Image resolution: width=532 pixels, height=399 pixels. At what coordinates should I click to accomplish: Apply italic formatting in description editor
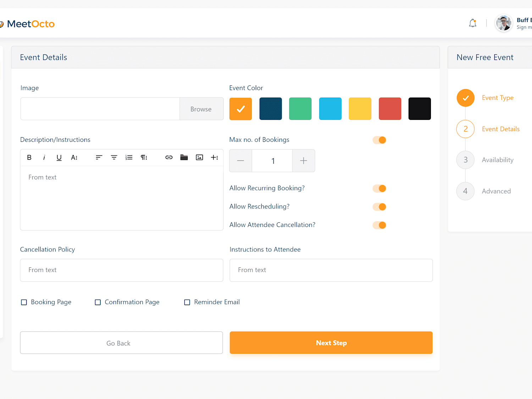[x=44, y=157]
